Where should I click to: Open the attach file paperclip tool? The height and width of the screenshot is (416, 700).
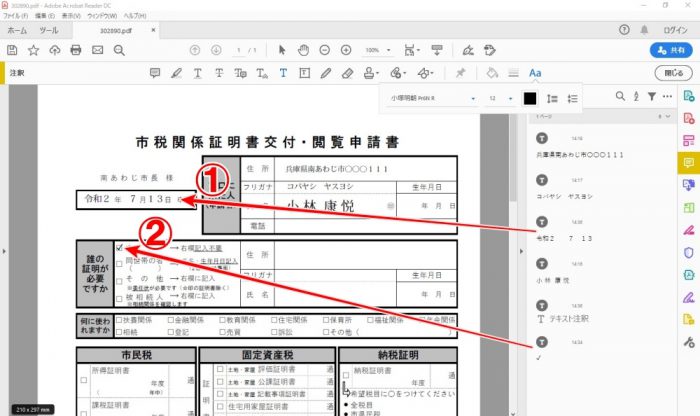click(x=398, y=73)
